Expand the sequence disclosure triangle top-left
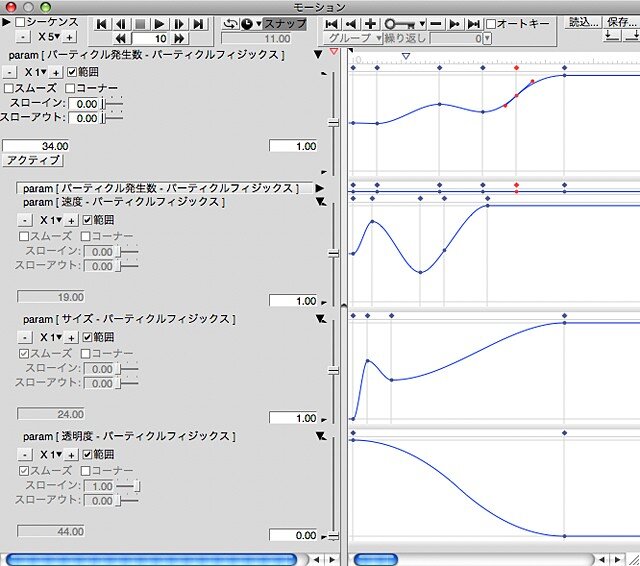Image resolution: width=640 pixels, height=566 pixels. (x=6, y=22)
